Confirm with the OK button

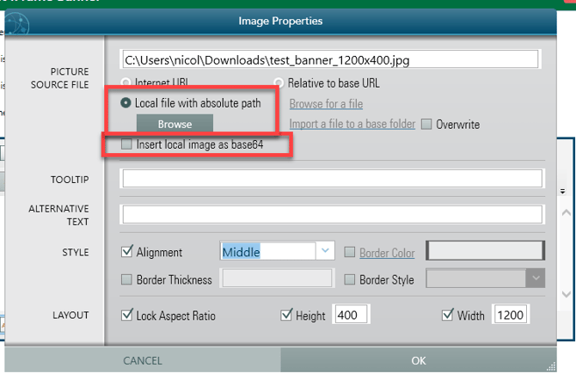(x=418, y=360)
